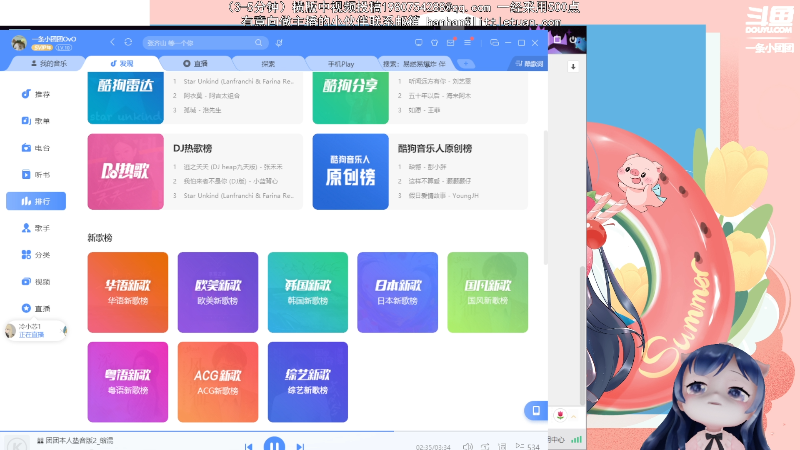
Task: Open the 正在直播 streamer card
Action: [x=36, y=331]
